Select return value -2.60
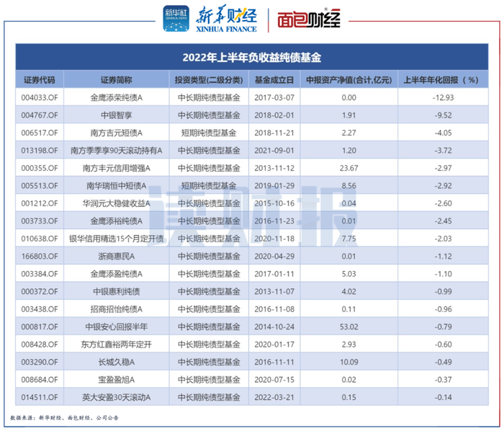 pyautogui.click(x=443, y=203)
